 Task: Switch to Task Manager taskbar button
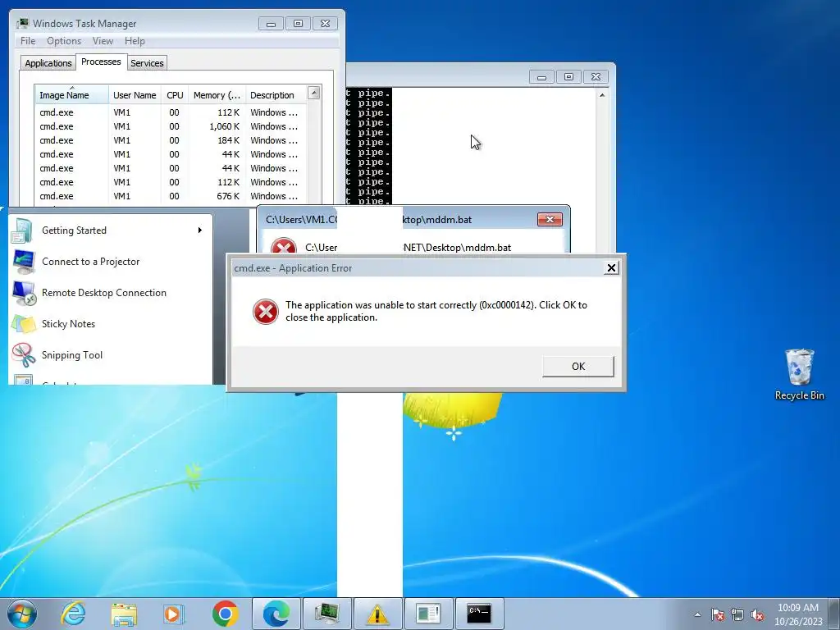326,614
